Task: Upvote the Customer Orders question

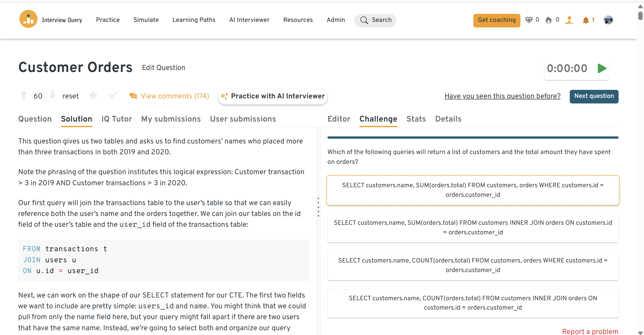Action: point(24,95)
